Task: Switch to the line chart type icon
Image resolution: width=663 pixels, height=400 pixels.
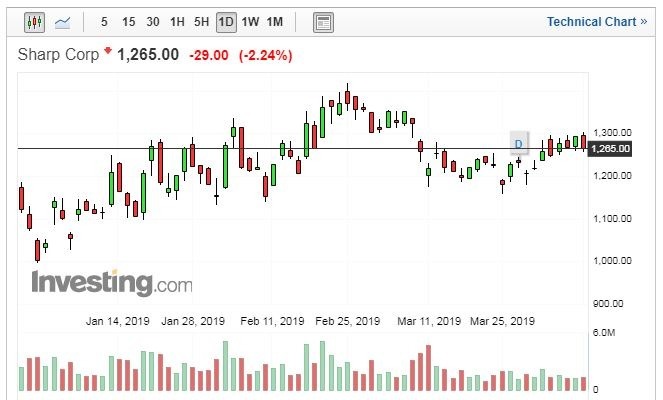Action: coord(63,22)
